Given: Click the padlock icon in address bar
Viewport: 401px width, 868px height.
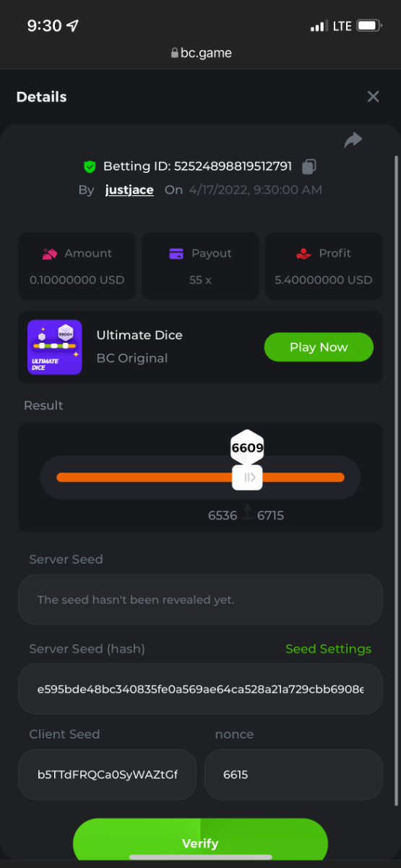Looking at the screenshot, I should tap(174, 54).
